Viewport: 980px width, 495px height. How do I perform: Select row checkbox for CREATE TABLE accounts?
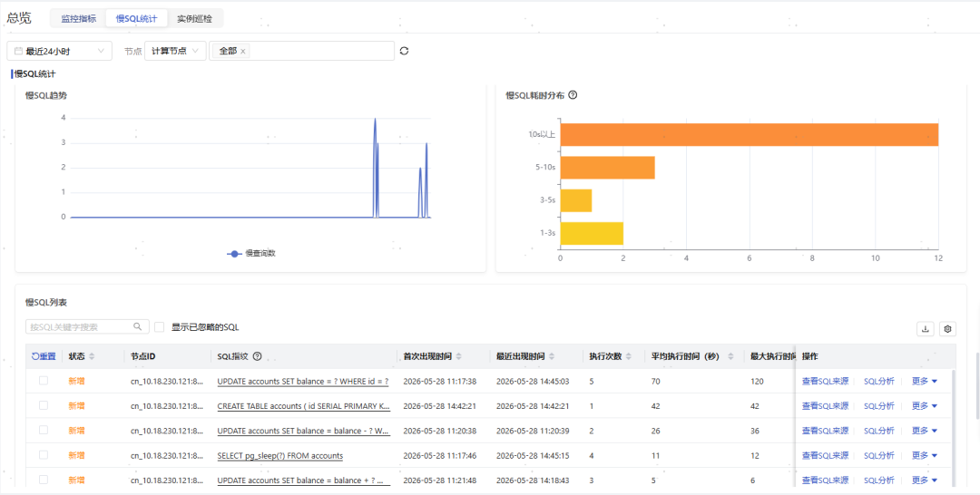[x=44, y=405]
